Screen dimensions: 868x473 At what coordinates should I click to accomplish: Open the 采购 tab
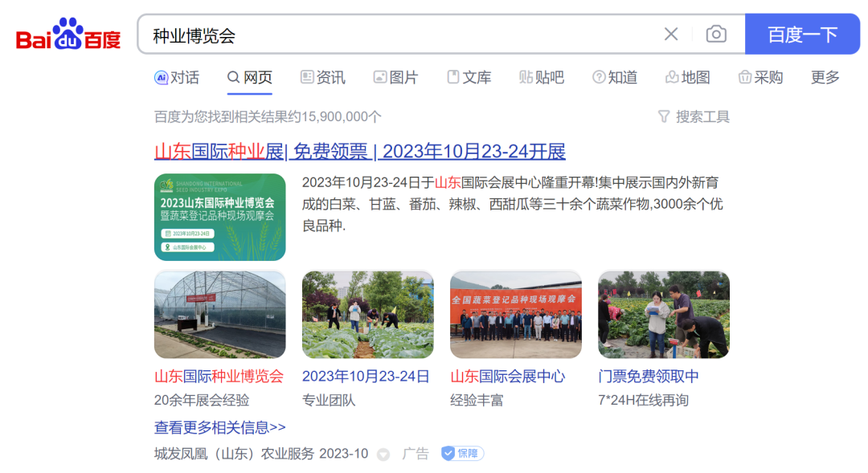760,77
